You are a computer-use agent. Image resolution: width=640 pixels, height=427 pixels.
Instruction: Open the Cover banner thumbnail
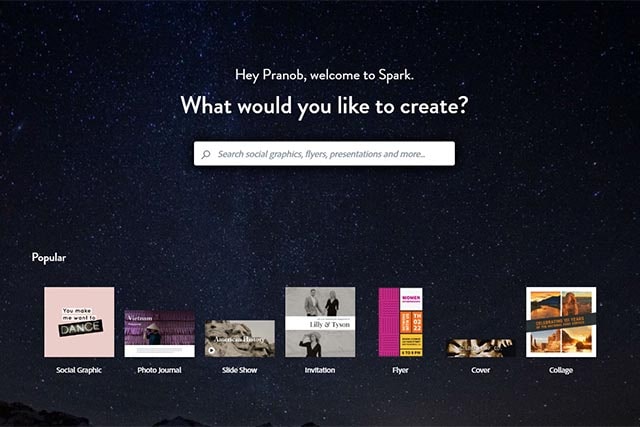481,348
